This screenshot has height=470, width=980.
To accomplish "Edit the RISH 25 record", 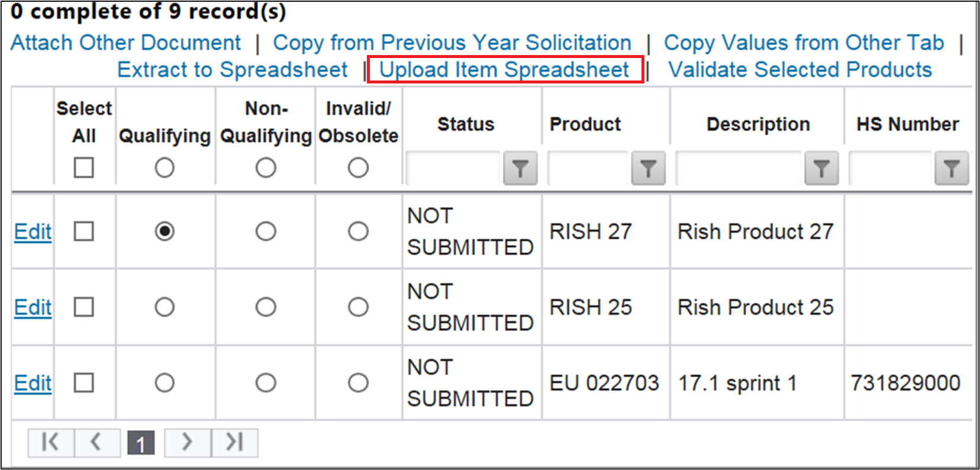I will tap(33, 307).
